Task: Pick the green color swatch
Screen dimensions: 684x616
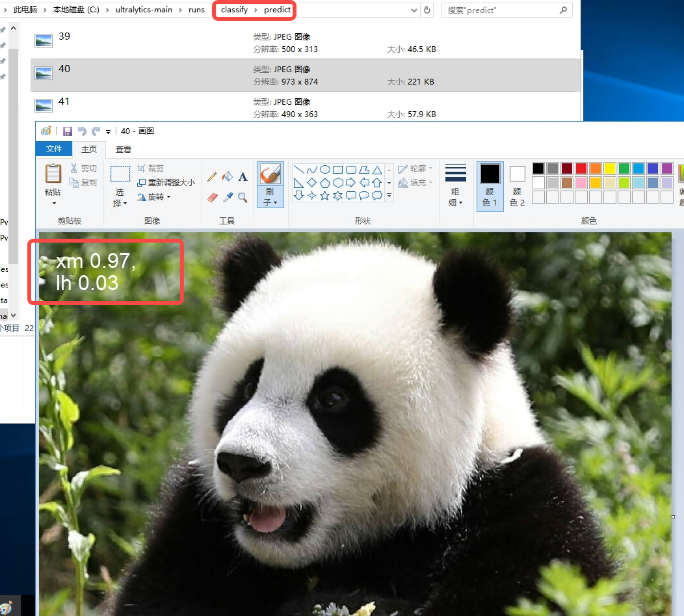Action: click(x=624, y=168)
